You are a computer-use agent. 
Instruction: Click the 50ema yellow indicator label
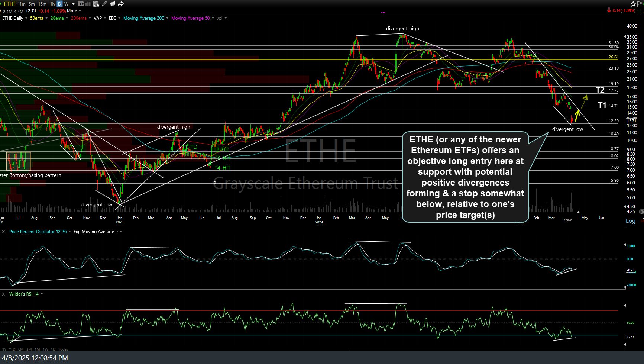[37, 18]
